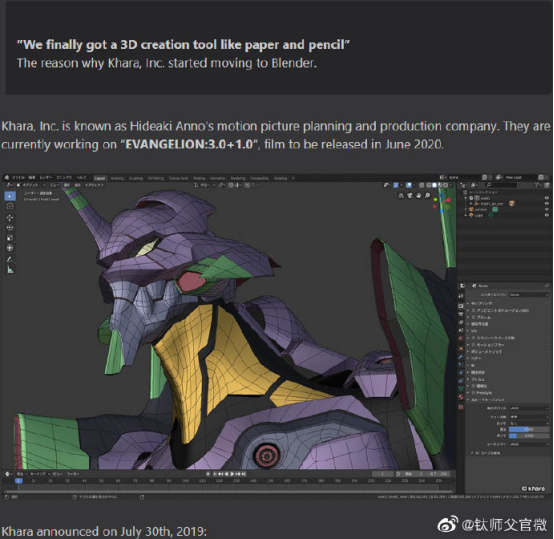
Task: Expand the Light item in outliner
Action: point(466,215)
